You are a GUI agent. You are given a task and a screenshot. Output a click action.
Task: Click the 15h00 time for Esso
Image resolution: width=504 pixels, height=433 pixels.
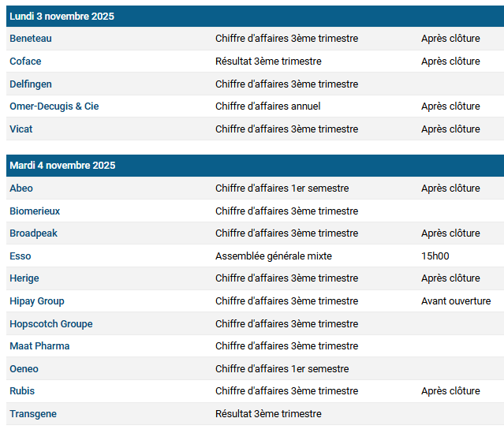pyautogui.click(x=435, y=256)
